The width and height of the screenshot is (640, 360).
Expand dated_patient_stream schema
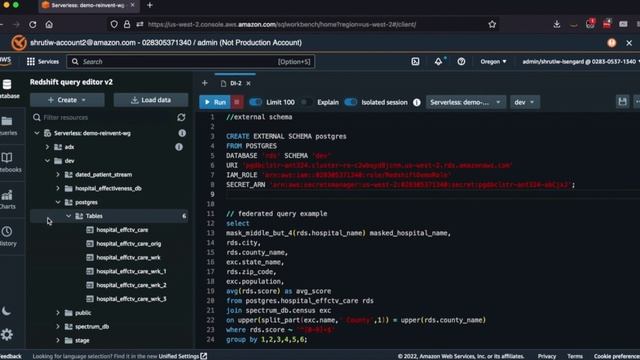[x=58, y=175]
